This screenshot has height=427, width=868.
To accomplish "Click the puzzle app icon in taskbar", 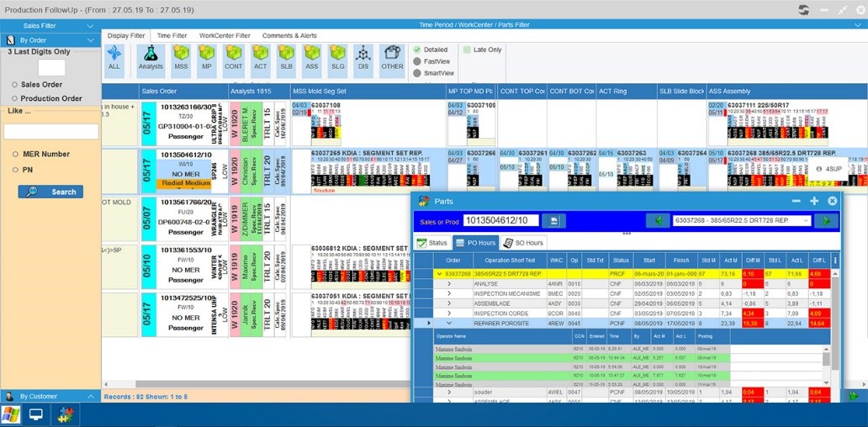I will point(66,415).
